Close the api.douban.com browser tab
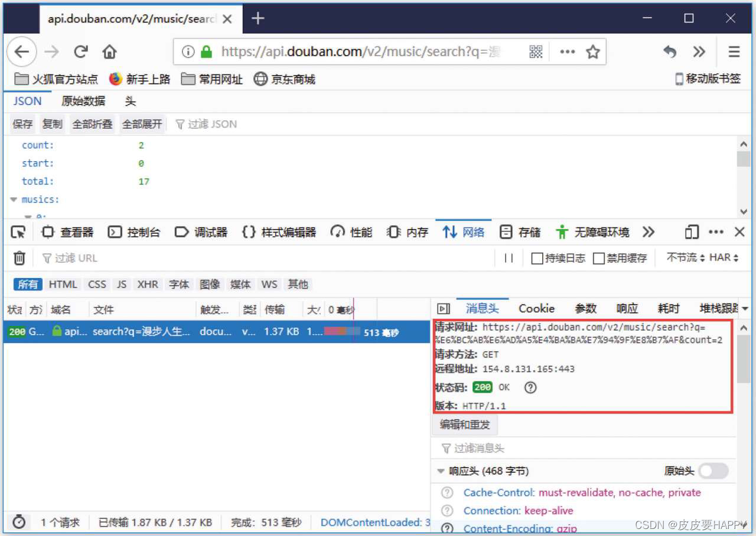 [228, 19]
